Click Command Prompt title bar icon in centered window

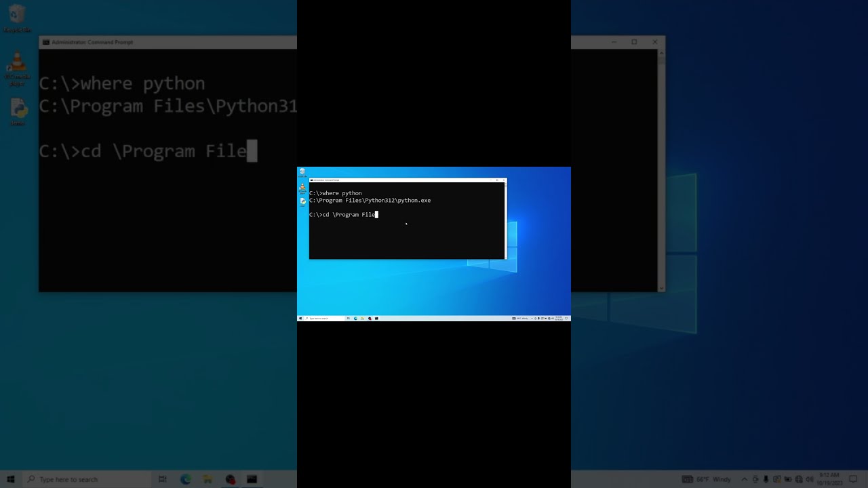coord(311,180)
